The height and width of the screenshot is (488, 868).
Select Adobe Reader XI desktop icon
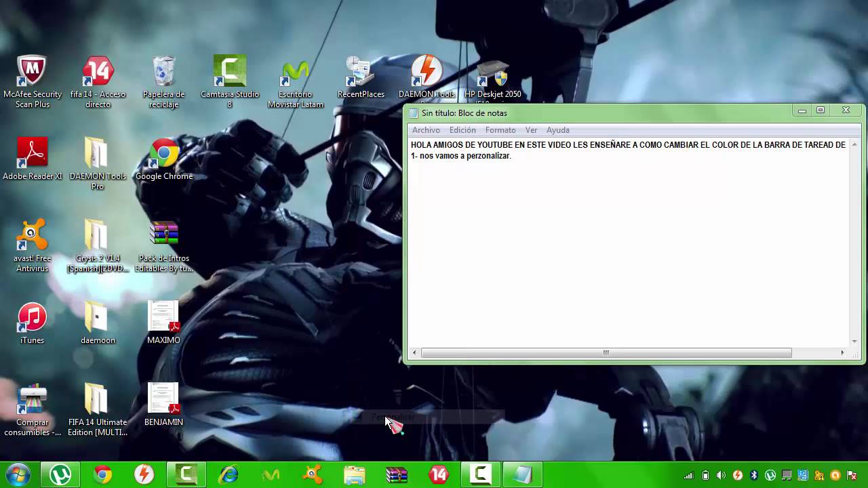[32, 159]
